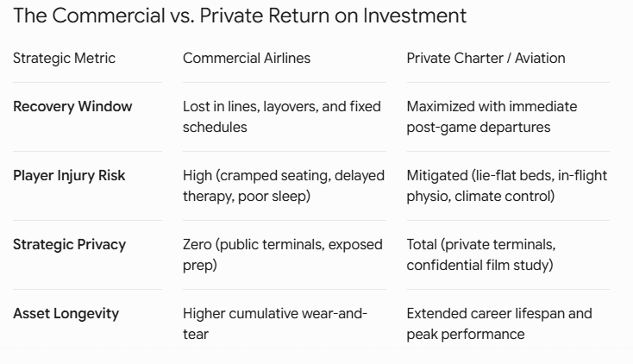Click 'therapy, poor sleep' text
The height and width of the screenshot is (364, 633).
[x=245, y=197]
